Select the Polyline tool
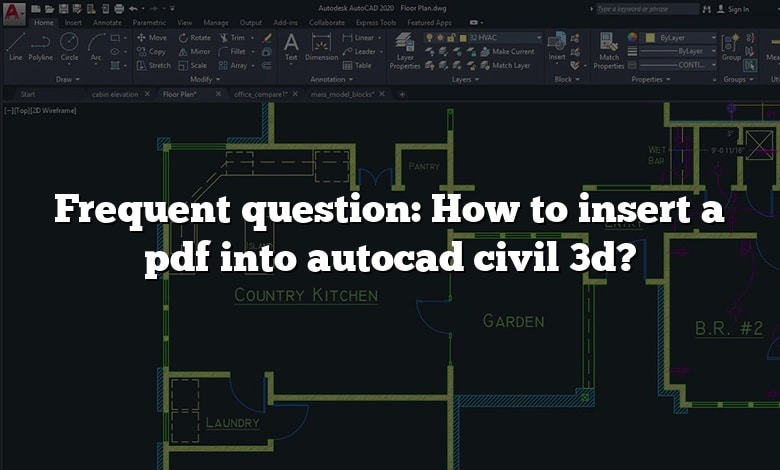The image size is (780, 470). [40, 47]
